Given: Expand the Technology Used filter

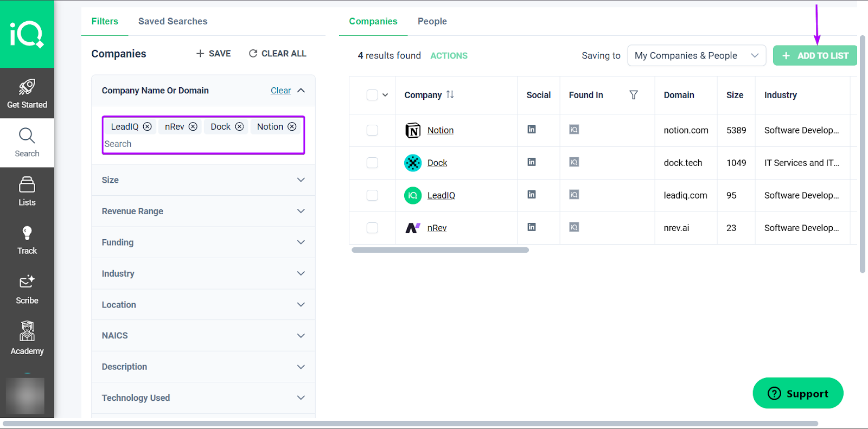Looking at the screenshot, I should click(203, 398).
